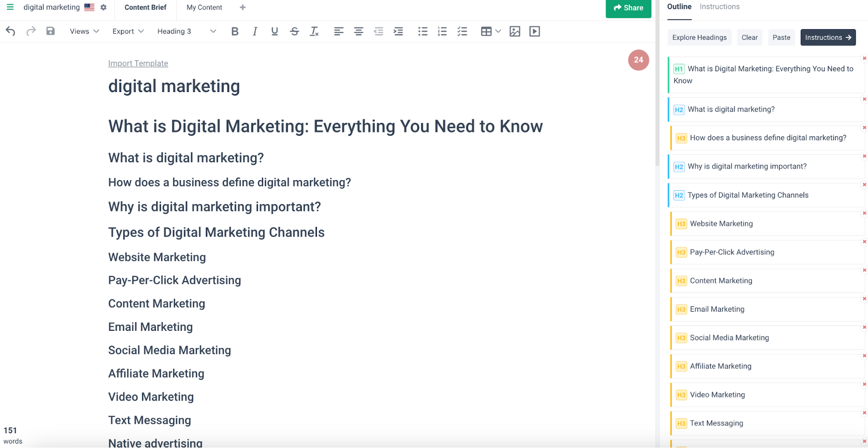Open the Import Template link
The height and width of the screenshot is (448, 868).
click(x=138, y=63)
